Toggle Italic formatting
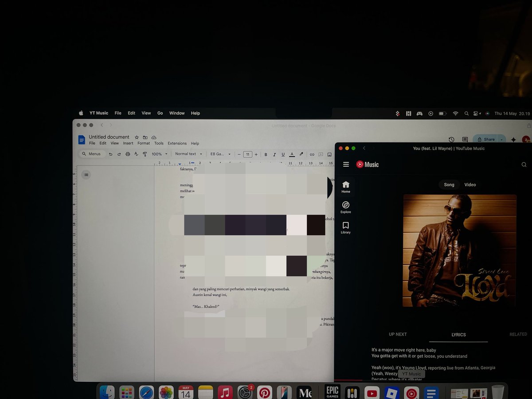532x399 pixels. click(x=274, y=154)
